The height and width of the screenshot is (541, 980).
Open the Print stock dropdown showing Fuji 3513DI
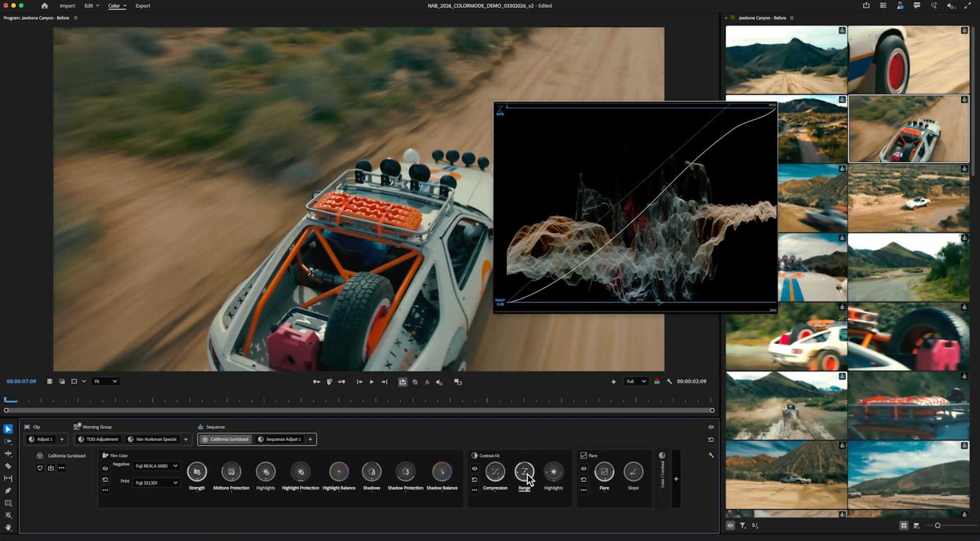click(156, 482)
